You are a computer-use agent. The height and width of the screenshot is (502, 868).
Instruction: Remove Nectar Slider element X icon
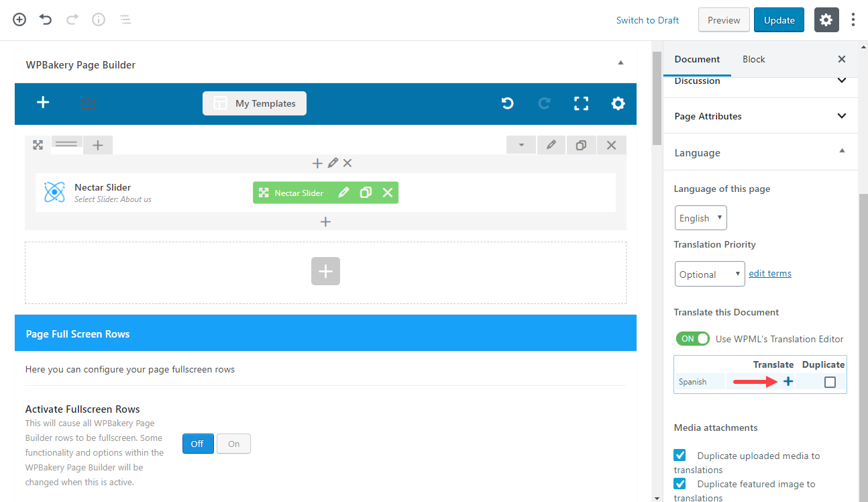(x=388, y=193)
